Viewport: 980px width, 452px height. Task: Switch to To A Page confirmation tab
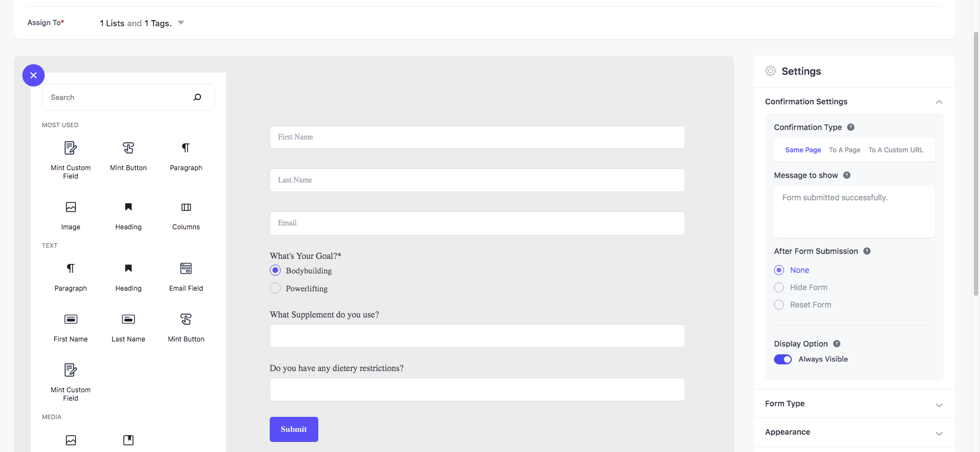pyautogui.click(x=844, y=150)
